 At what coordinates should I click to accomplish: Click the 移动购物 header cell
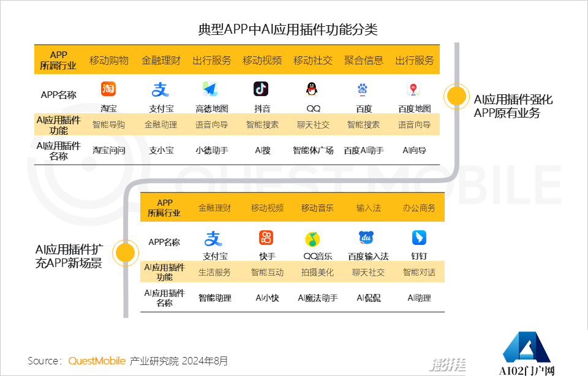coord(109,61)
